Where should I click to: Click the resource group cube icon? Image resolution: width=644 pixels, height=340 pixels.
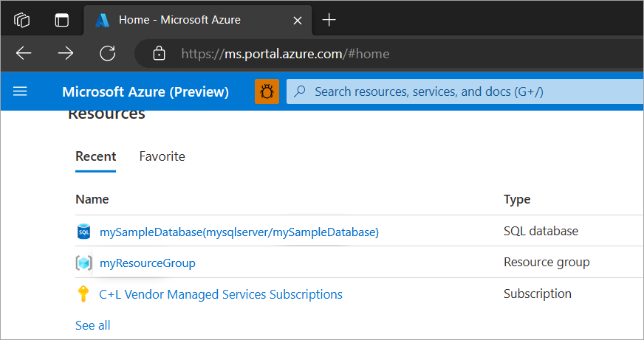pos(83,263)
